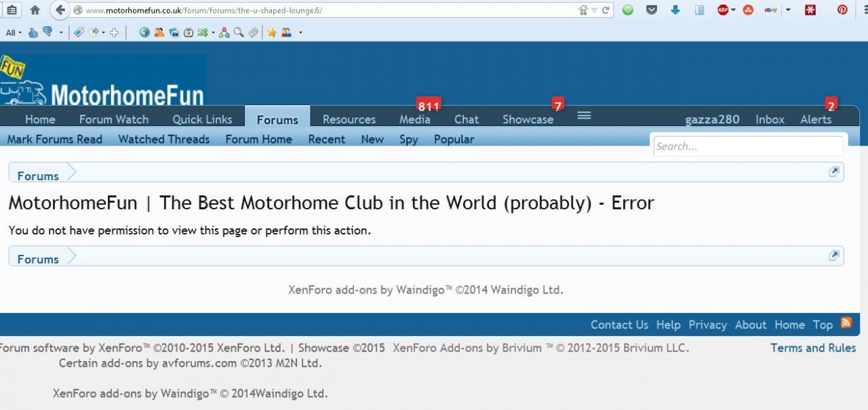This screenshot has height=410, width=868.
Task: Click the browser address bar URL
Action: tap(204, 10)
